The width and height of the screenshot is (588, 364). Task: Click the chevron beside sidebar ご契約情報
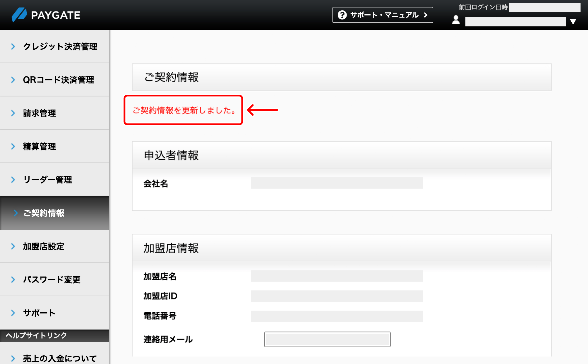pos(16,213)
